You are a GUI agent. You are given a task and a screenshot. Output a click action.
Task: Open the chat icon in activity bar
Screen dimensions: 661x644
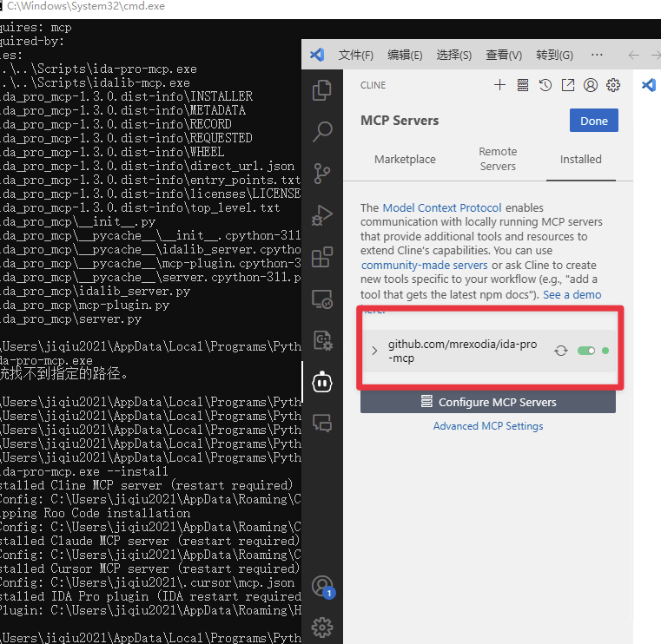click(322, 423)
